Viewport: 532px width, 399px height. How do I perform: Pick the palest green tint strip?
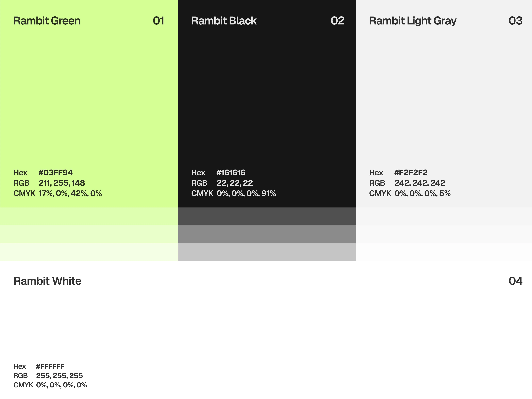pyautogui.click(x=89, y=252)
